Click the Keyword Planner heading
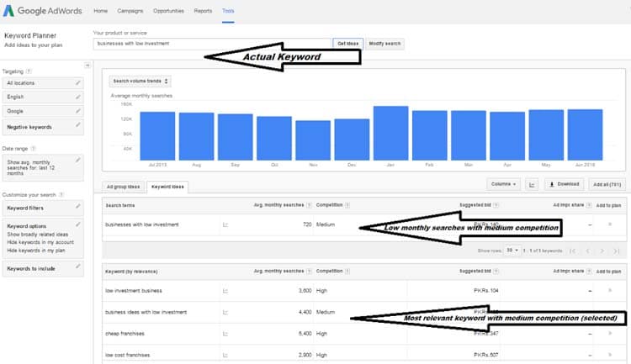Image resolution: width=631 pixels, height=364 pixels. coord(30,36)
